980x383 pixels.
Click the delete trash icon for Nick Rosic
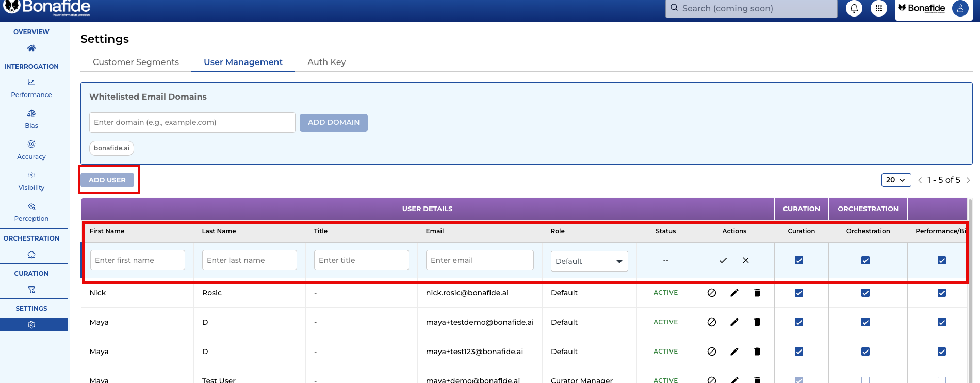coord(757,293)
